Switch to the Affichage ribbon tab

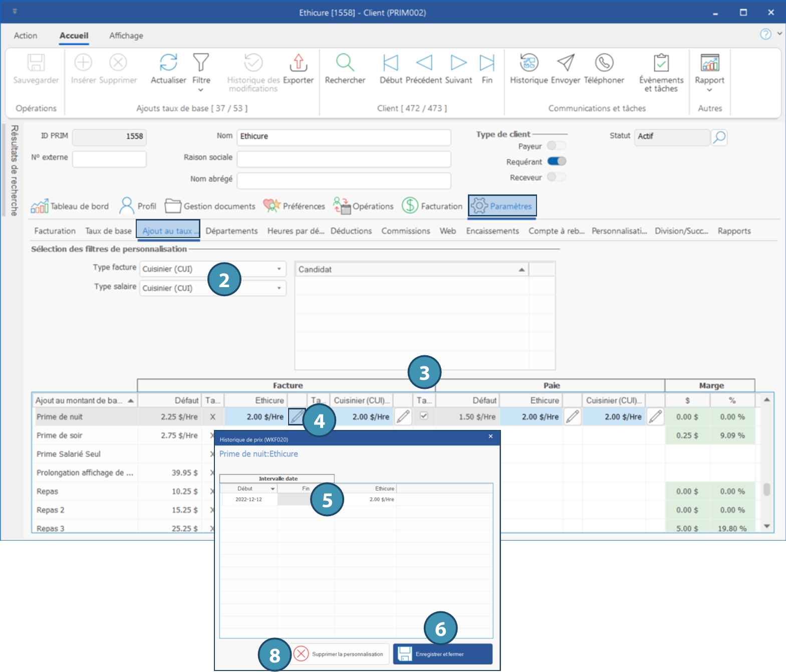pyautogui.click(x=126, y=36)
